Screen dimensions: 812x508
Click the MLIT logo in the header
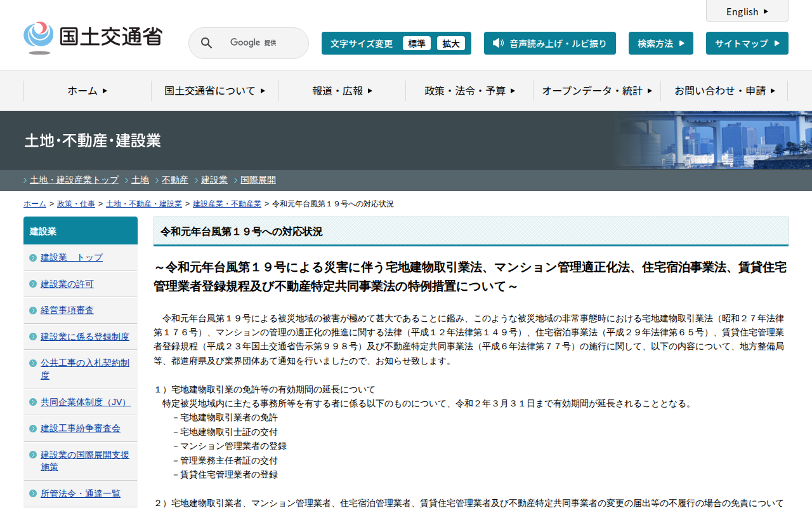point(93,37)
